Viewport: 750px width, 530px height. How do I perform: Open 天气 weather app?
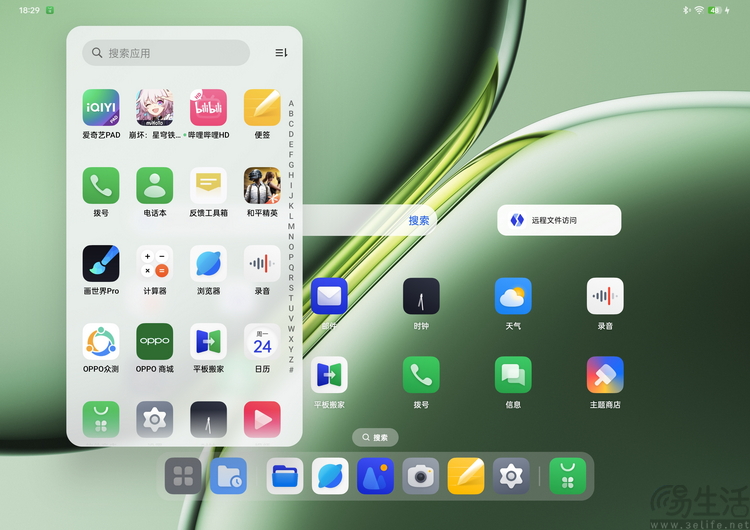click(513, 296)
